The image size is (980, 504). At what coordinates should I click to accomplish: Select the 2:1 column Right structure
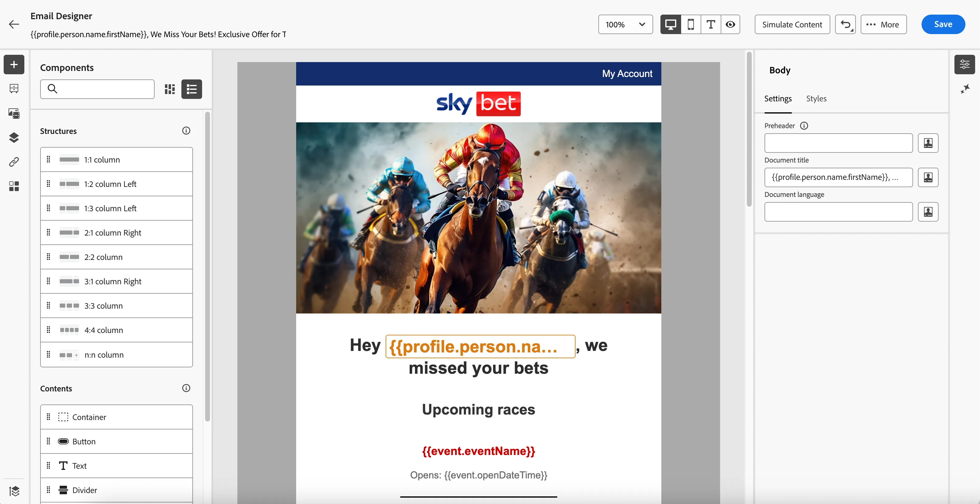(x=116, y=233)
